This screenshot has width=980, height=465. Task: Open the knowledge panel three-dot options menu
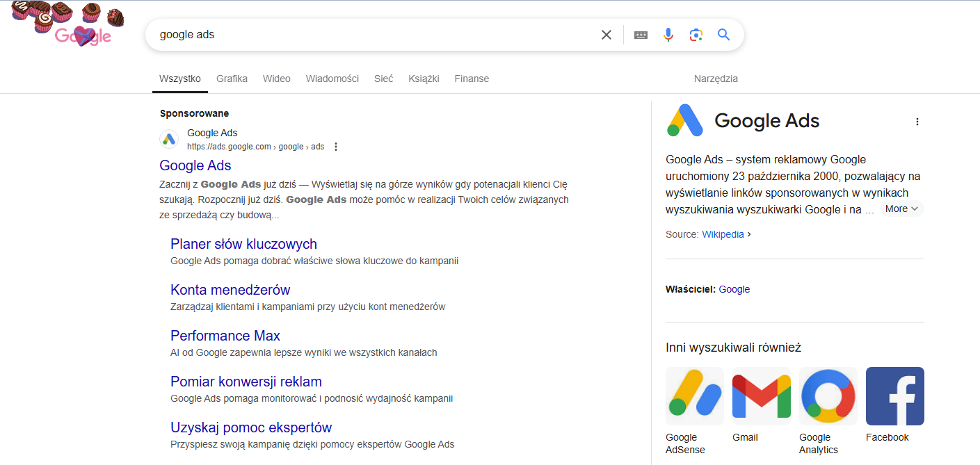[x=917, y=122]
